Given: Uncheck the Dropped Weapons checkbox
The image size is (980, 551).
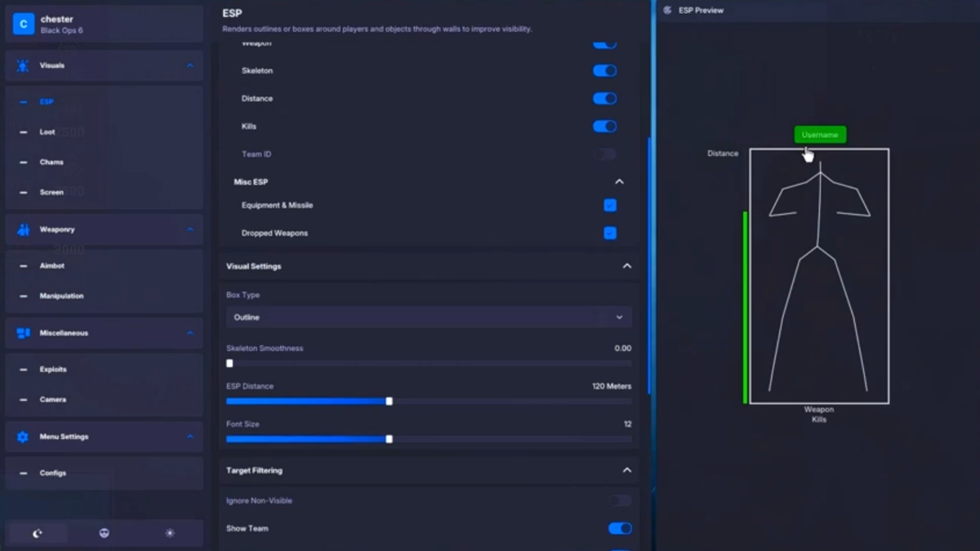Looking at the screenshot, I should 610,233.
